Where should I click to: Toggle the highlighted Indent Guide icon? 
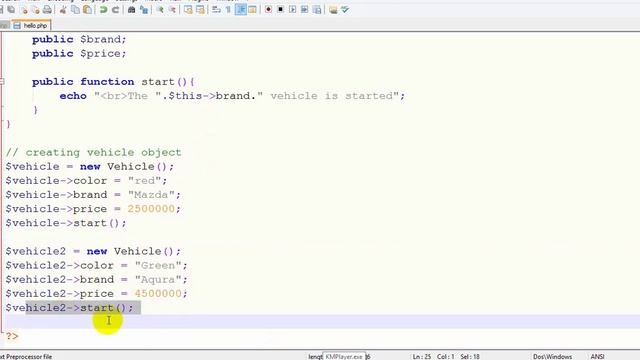tap(241, 9)
